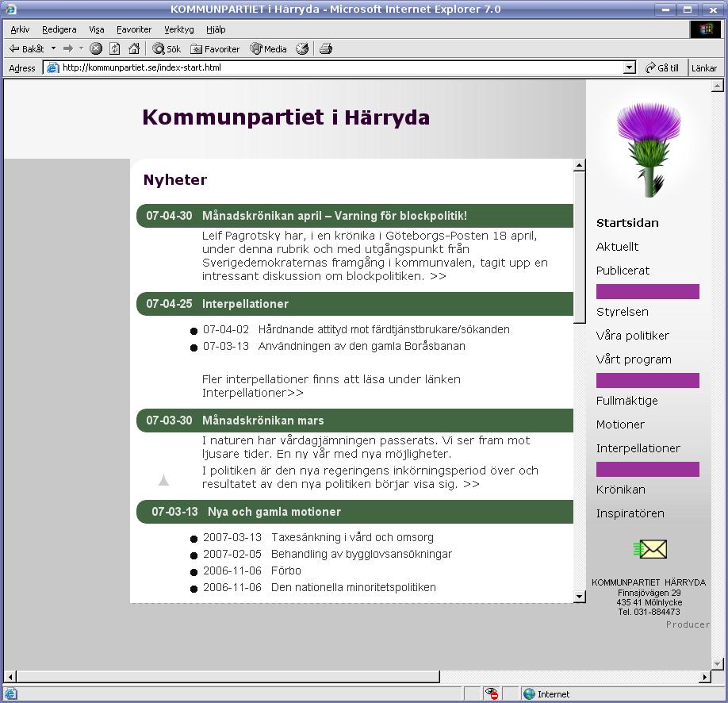Click the page vertical scrollbar down arrow
Screen dimensions: 728x703
(x=718, y=664)
